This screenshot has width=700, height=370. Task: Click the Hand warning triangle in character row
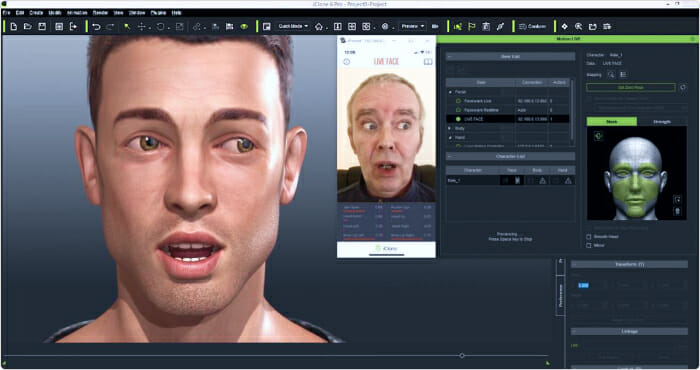568,181
